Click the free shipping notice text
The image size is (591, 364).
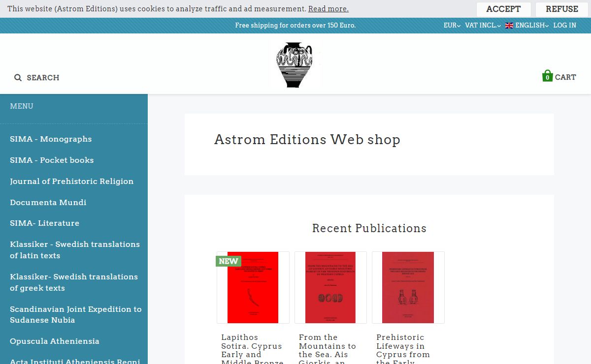tap(295, 26)
